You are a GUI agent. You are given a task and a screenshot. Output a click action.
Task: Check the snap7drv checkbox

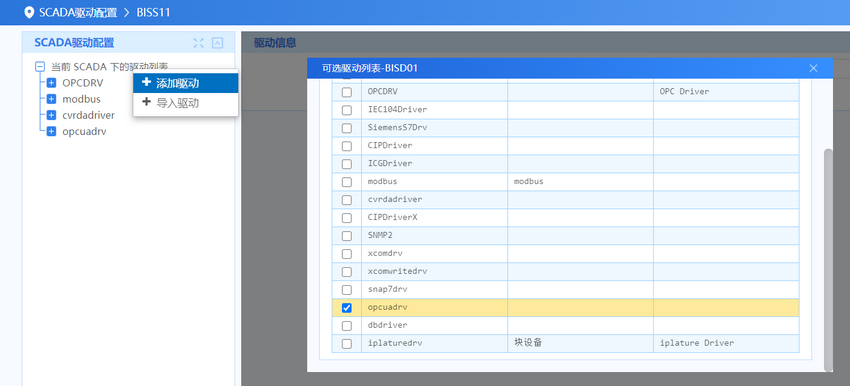(347, 290)
